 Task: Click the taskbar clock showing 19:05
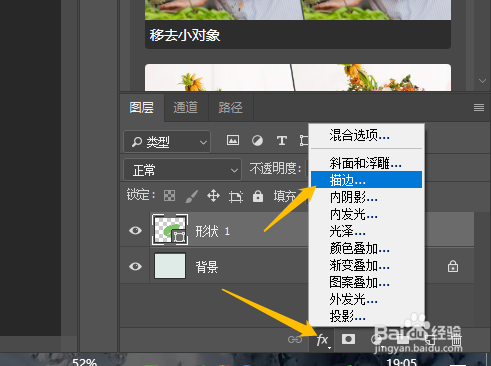(402, 362)
